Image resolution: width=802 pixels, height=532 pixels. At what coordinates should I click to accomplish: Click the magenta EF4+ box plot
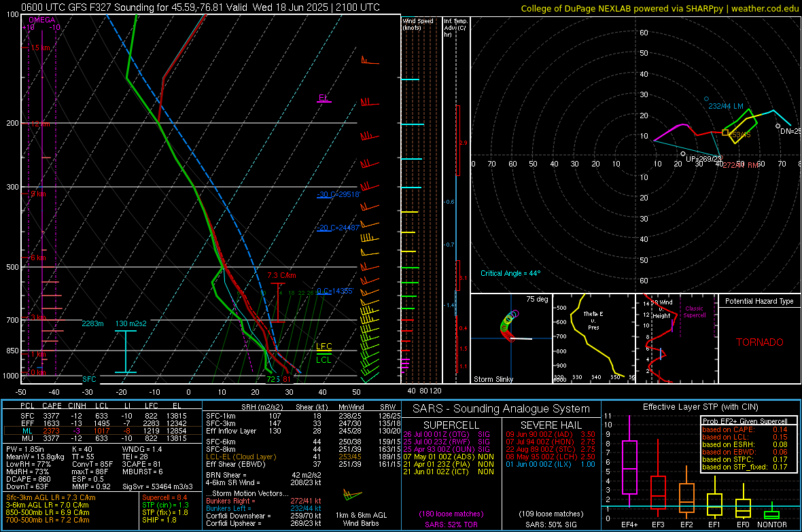(x=629, y=463)
